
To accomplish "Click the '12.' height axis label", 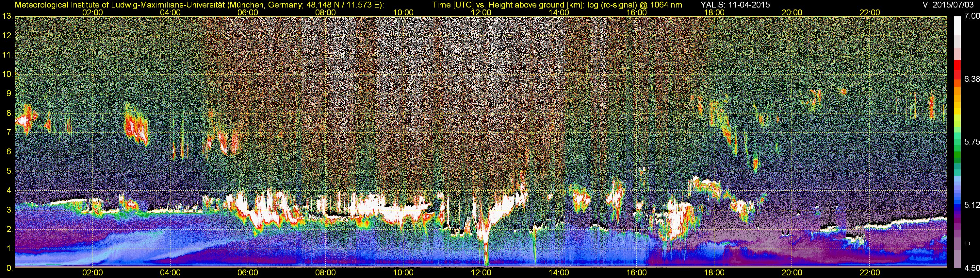I will point(7,35).
